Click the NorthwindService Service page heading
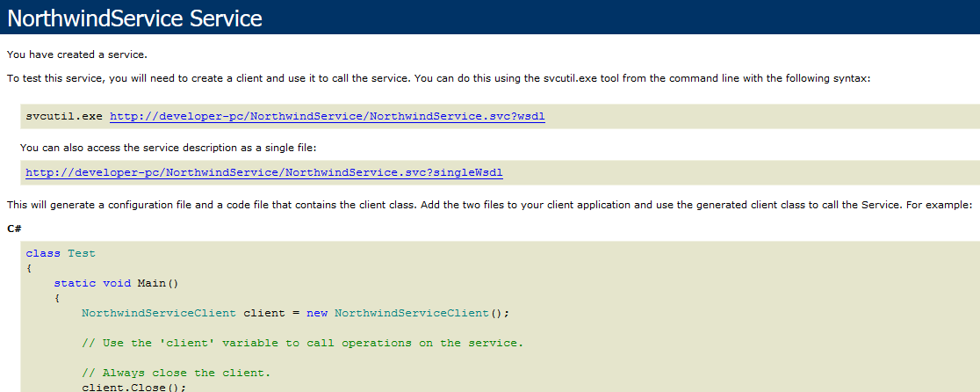The width and height of the screenshot is (980, 392). [x=135, y=18]
